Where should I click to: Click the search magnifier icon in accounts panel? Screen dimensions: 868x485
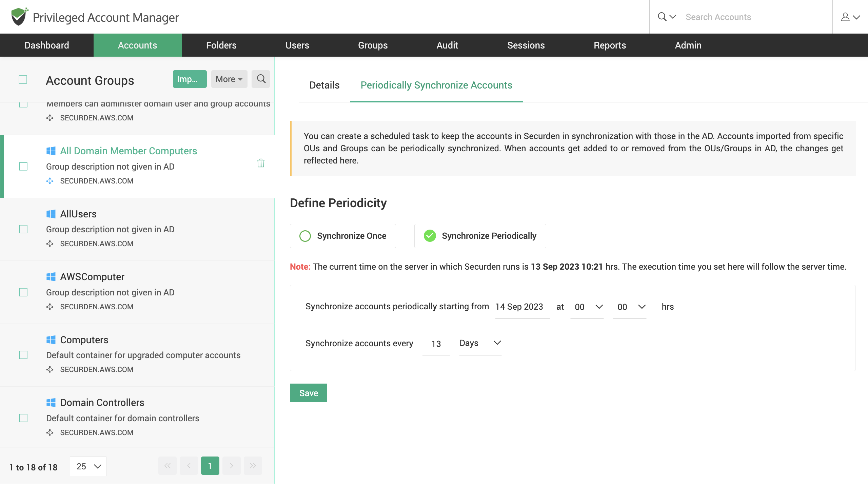coord(260,79)
